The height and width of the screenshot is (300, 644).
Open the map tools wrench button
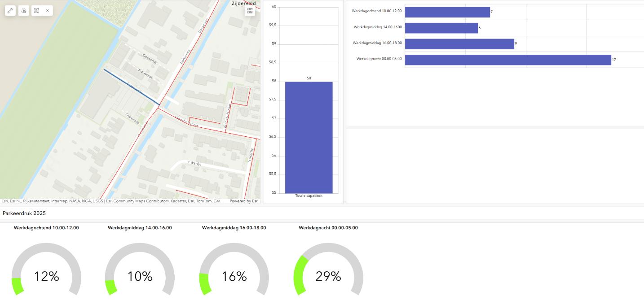(x=10, y=10)
